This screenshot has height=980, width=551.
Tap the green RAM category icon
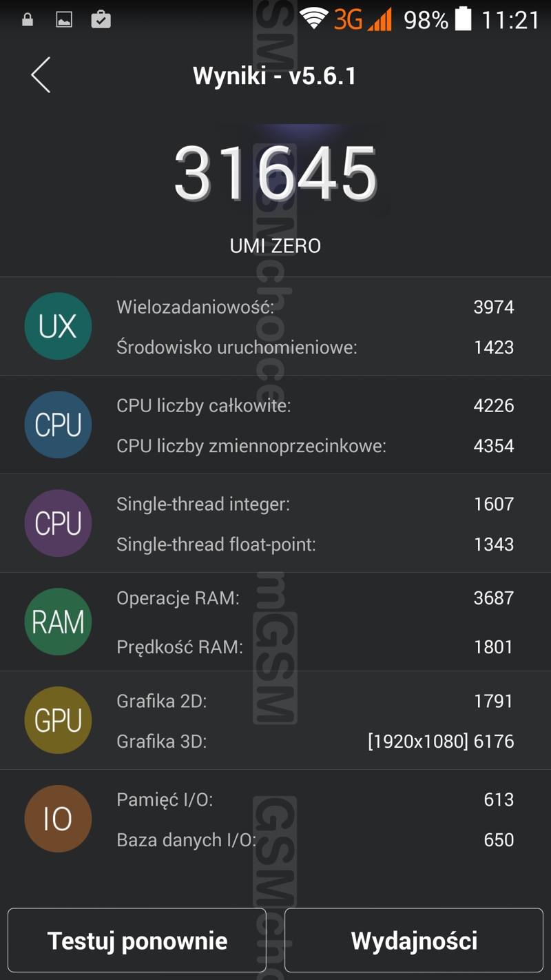point(58,622)
